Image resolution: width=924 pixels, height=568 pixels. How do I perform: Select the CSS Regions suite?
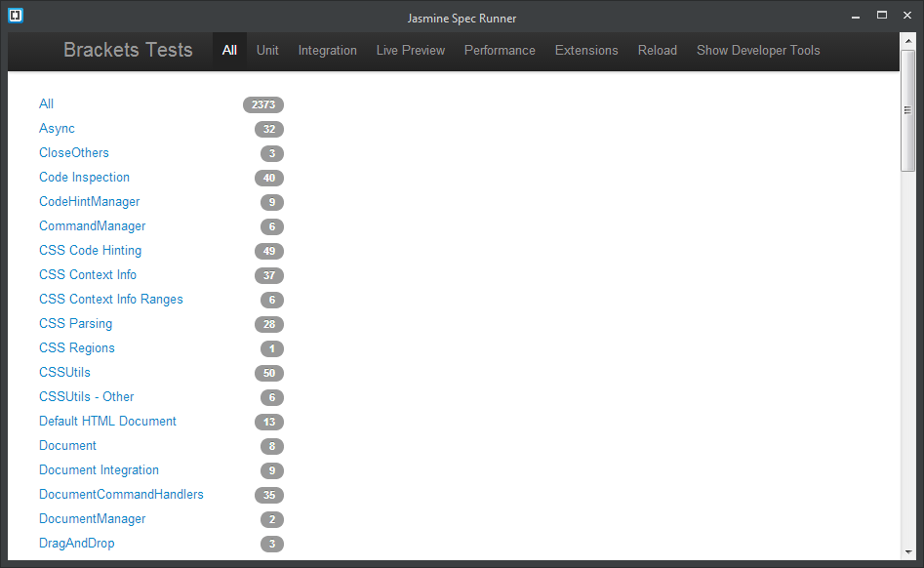(77, 347)
